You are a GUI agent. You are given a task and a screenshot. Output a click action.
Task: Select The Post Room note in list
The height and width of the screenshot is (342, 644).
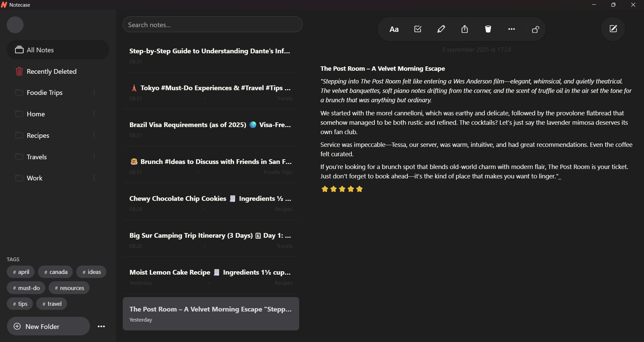[x=211, y=314]
